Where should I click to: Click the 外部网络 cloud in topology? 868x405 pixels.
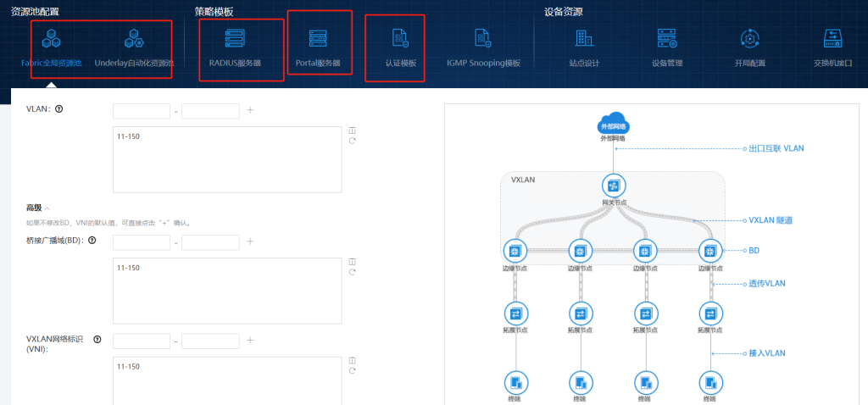613,125
